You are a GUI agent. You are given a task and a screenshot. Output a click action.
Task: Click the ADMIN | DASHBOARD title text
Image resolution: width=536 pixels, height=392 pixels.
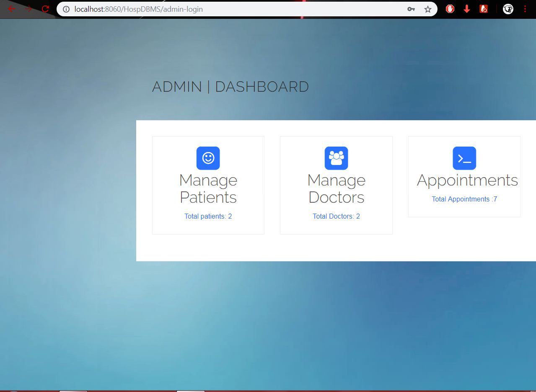pos(230,87)
